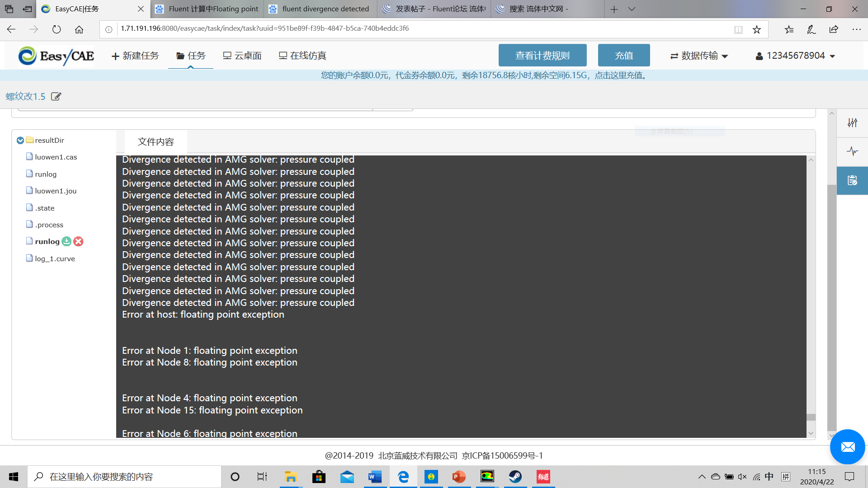Collapse the resultDir folder tree
This screenshot has height=488, width=868.
click(x=20, y=141)
